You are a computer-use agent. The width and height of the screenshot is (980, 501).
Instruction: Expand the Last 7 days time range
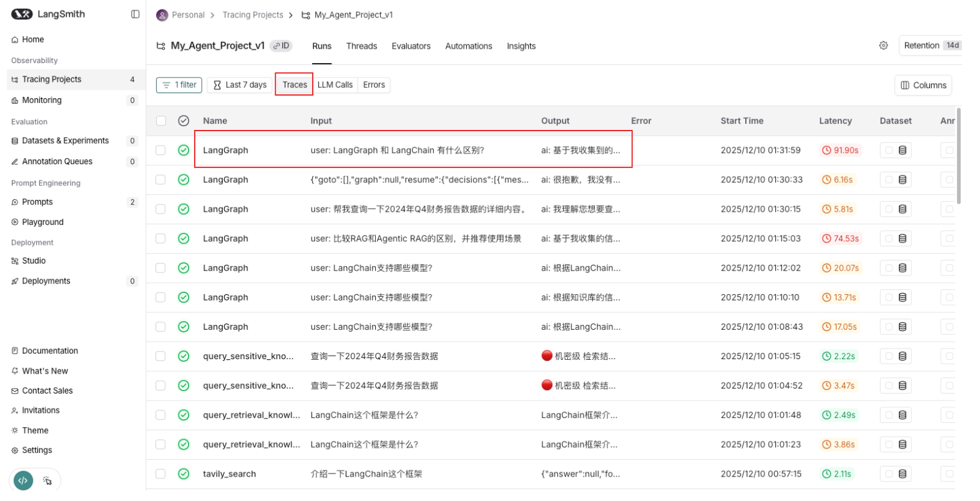pos(240,85)
